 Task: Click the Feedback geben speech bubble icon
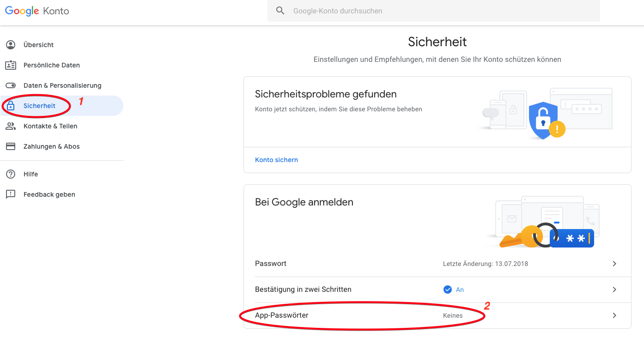(x=10, y=194)
